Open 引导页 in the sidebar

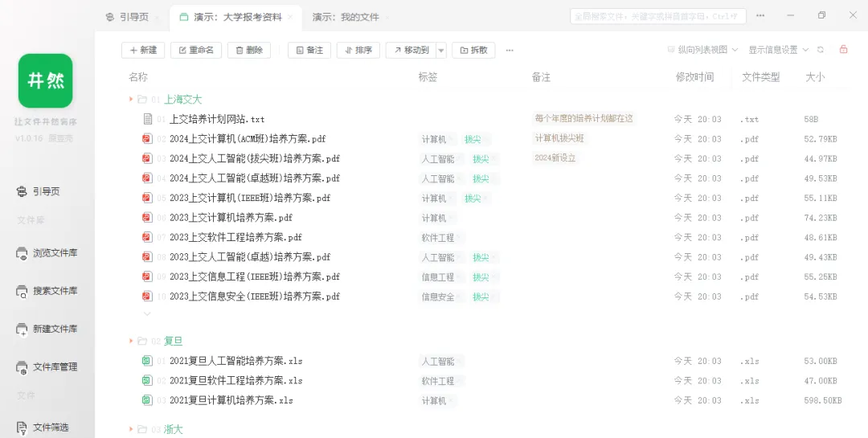[38, 191]
